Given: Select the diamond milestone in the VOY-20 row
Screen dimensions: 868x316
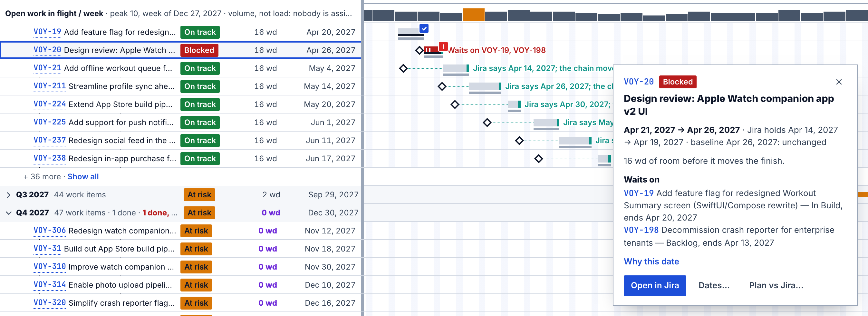Looking at the screenshot, I should point(419,50).
